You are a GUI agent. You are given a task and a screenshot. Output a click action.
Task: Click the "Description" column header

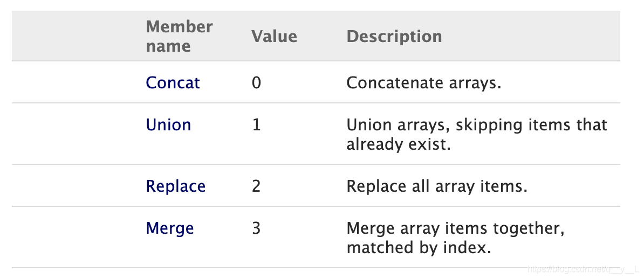click(x=394, y=36)
